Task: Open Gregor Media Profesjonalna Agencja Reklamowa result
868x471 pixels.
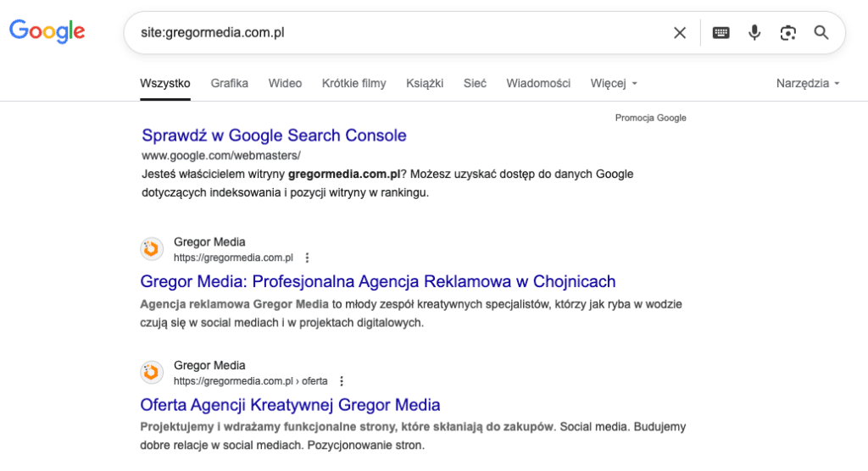Action: tap(377, 281)
